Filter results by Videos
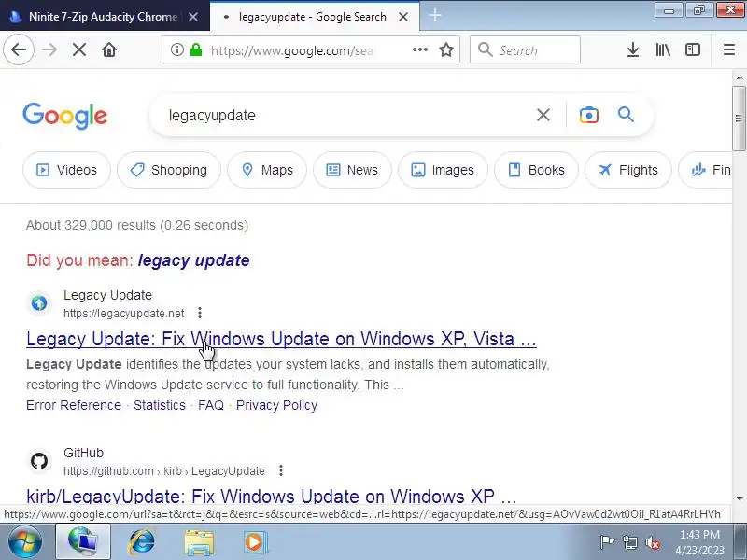747x560 pixels. point(66,170)
